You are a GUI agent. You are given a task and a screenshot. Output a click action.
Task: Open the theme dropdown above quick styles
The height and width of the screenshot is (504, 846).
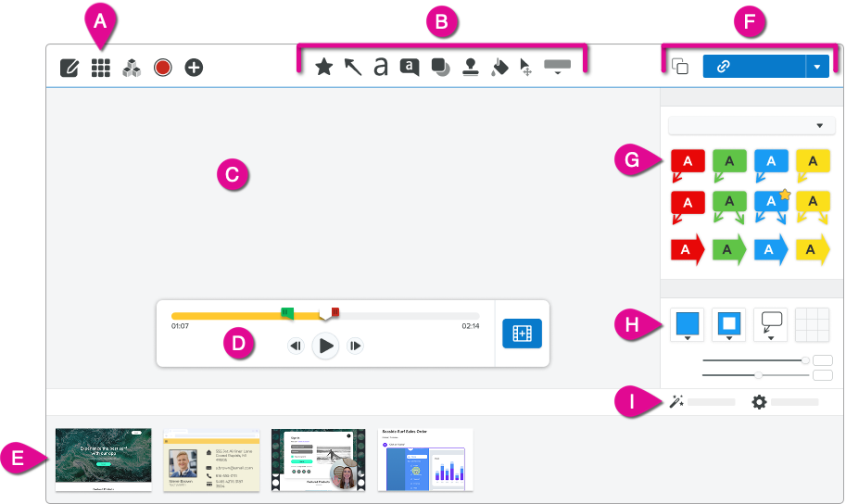751,126
